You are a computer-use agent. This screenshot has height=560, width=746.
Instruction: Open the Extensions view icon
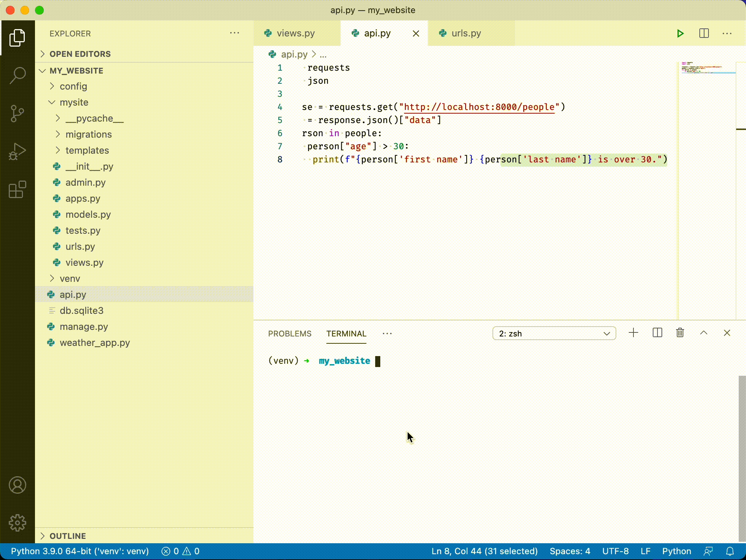point(17,189)
